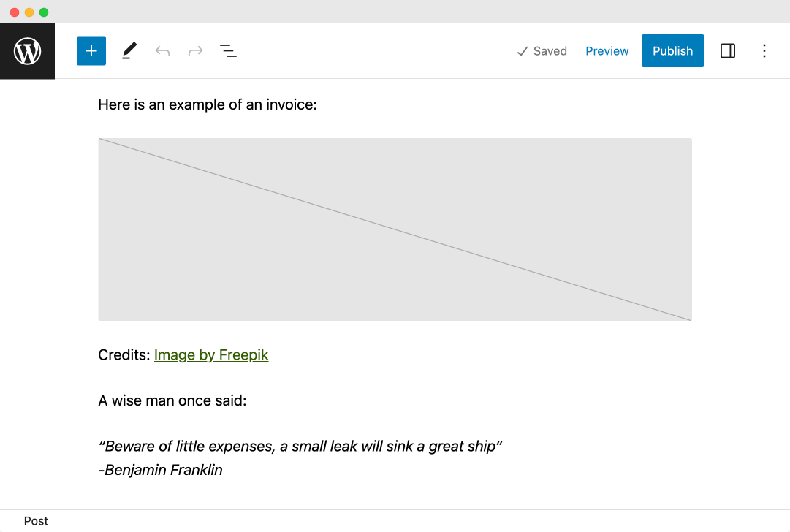Image resolution: width=790 pixels, height=532 pixels.
Task: Click the Saved status indicator
Action: 542,51
